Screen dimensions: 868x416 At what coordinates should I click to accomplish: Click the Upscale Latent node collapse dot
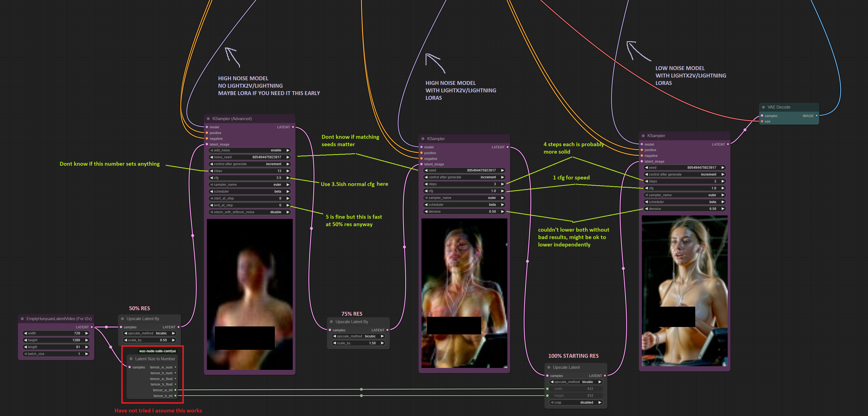(549, 368)
